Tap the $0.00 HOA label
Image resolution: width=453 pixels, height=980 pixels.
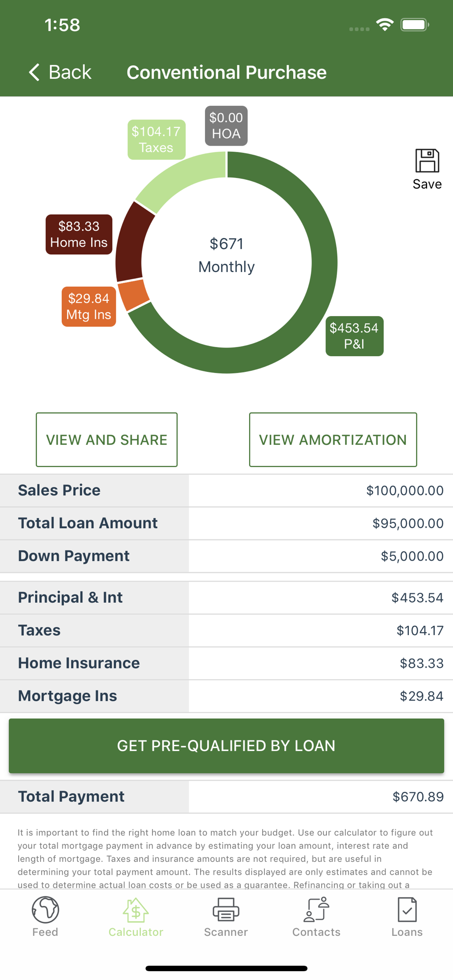coord(226,126)
